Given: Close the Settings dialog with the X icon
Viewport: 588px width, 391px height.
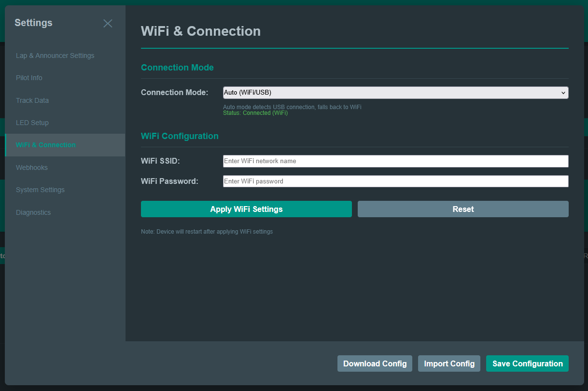Looking at the screenshot, I should pos(108,23).
